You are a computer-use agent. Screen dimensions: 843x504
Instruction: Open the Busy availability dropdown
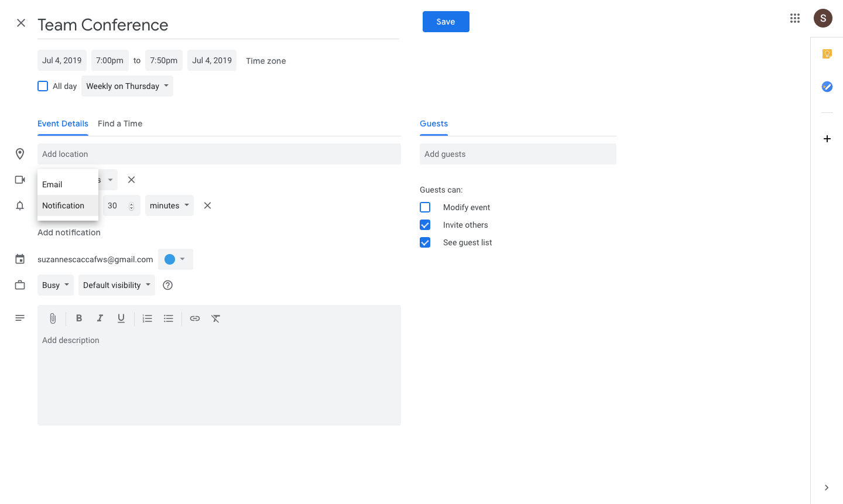(56, 285)
